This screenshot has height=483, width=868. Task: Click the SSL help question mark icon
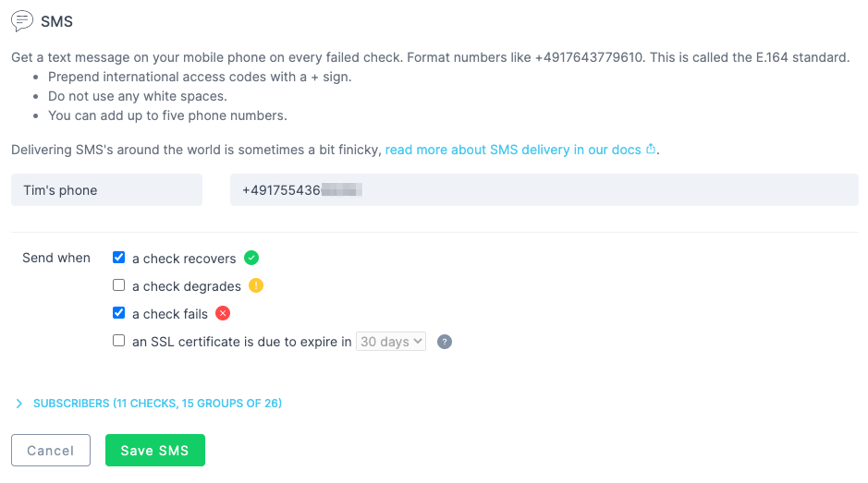pos(445,342)
